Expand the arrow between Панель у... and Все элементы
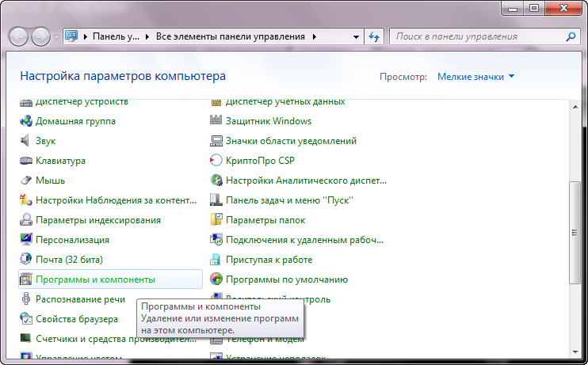 tap(147, 36)
